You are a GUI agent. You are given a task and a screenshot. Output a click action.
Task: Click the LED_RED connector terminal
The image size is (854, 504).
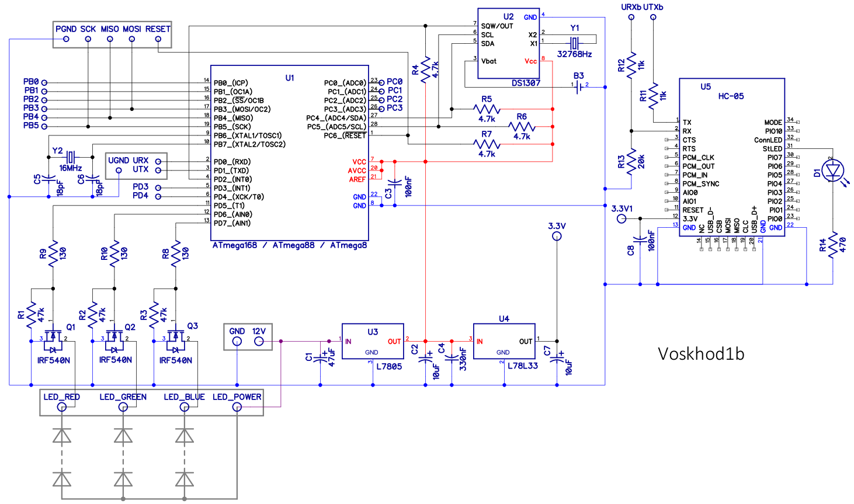62,407
